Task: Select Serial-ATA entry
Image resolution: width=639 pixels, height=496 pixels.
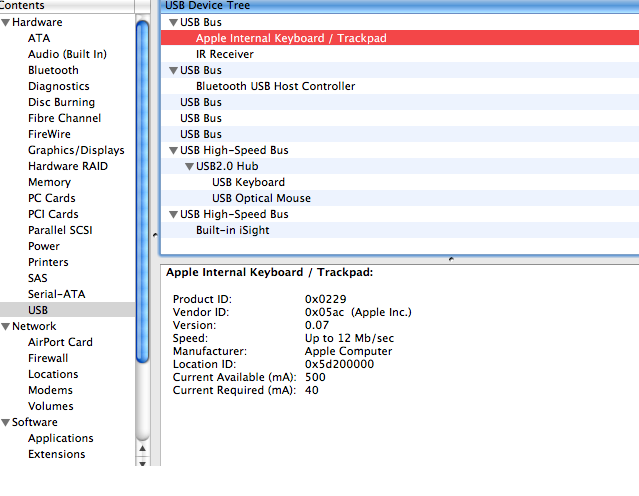Action: pos(57,294)
